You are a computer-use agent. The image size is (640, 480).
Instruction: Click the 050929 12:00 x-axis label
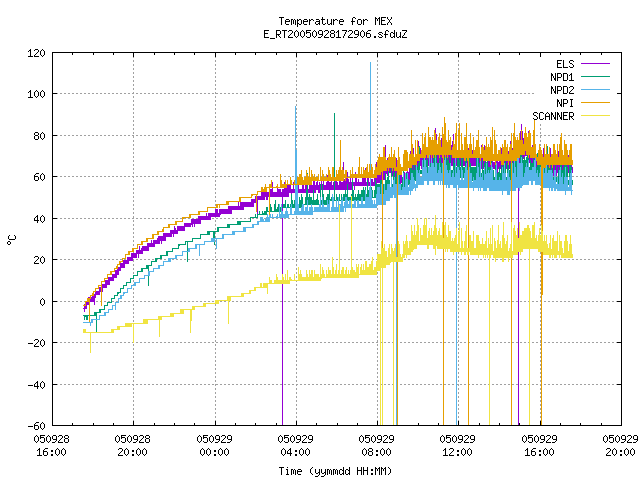tap(458, 446)
